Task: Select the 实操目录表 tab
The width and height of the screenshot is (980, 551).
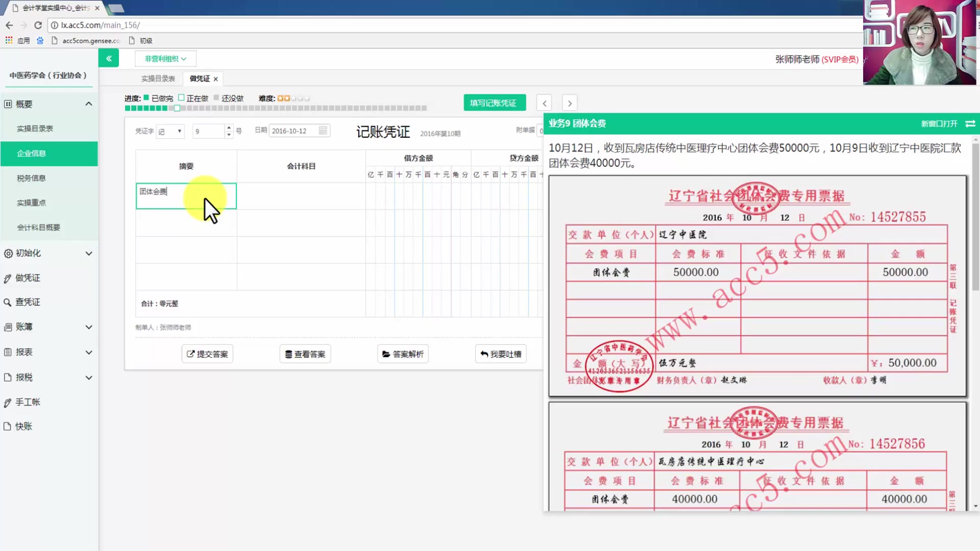Action: pos(158,79)
